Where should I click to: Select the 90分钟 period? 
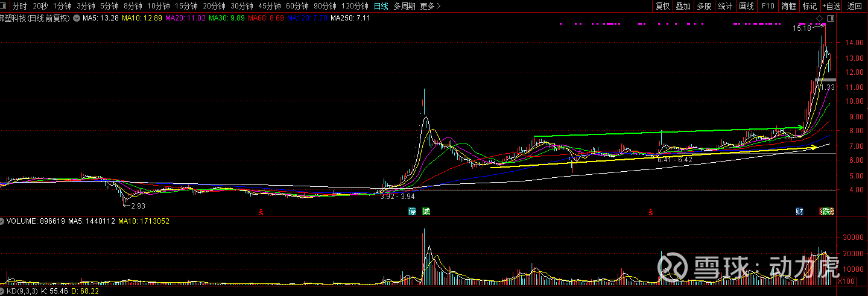[x=325, y=6]
